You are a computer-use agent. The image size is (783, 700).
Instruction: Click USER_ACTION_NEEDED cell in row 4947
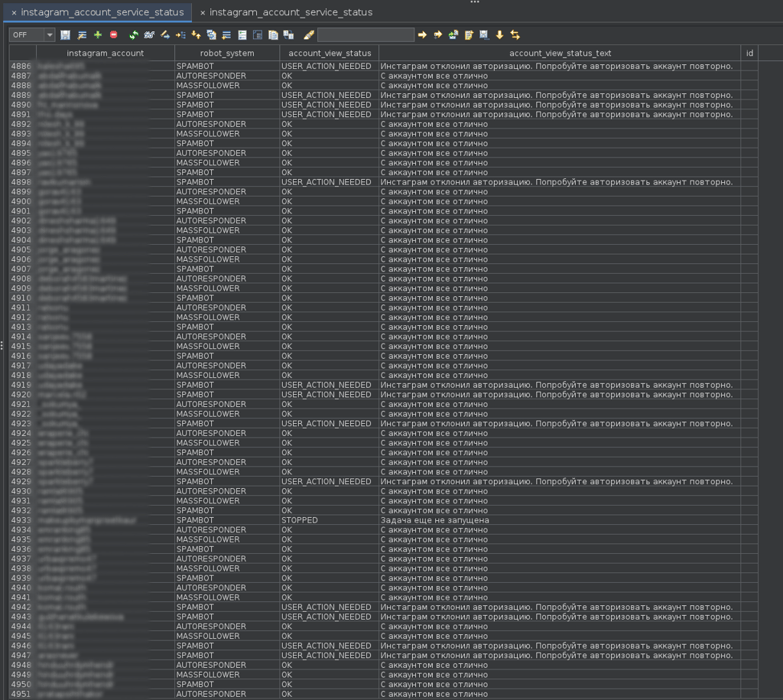(329, 655)
